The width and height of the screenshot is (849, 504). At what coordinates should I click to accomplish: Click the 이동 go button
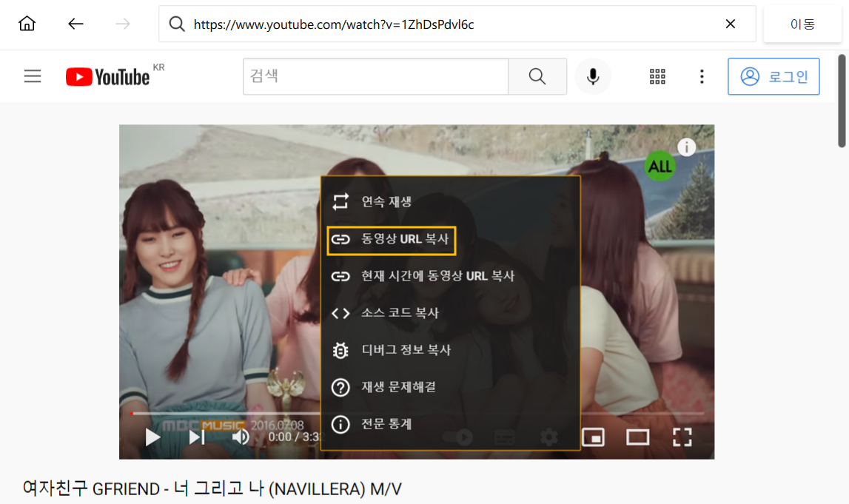802,24
